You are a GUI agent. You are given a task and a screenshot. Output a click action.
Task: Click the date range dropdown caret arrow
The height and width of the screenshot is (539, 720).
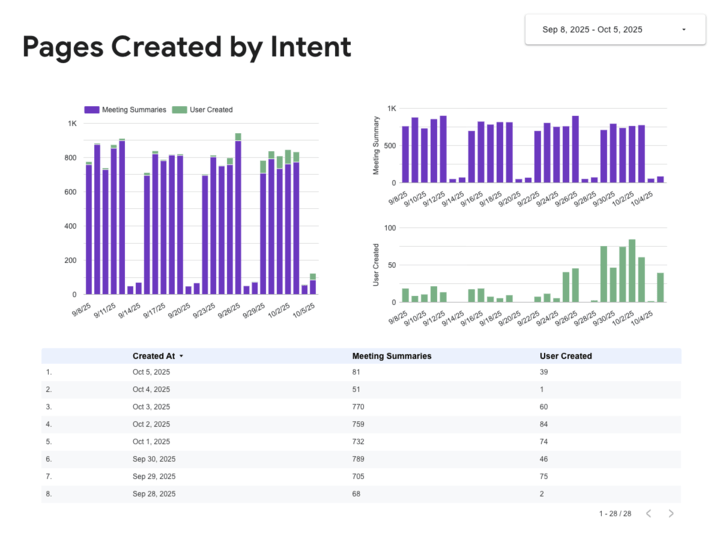coord(684,30)
